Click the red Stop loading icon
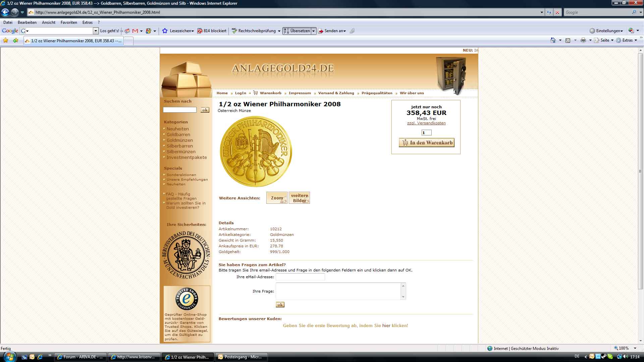The height and width of the screenshot is (362, 644). 557,12
